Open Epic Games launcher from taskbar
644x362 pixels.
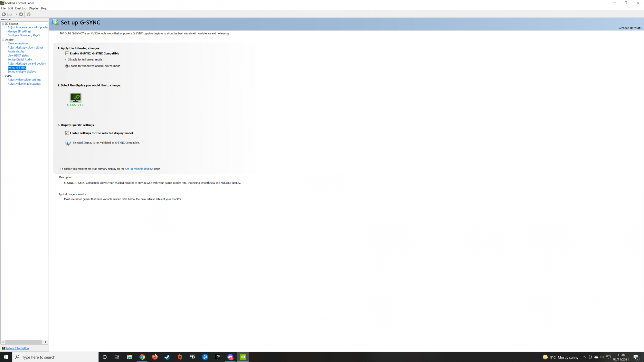pyautogui.click(x=218, y=357)
